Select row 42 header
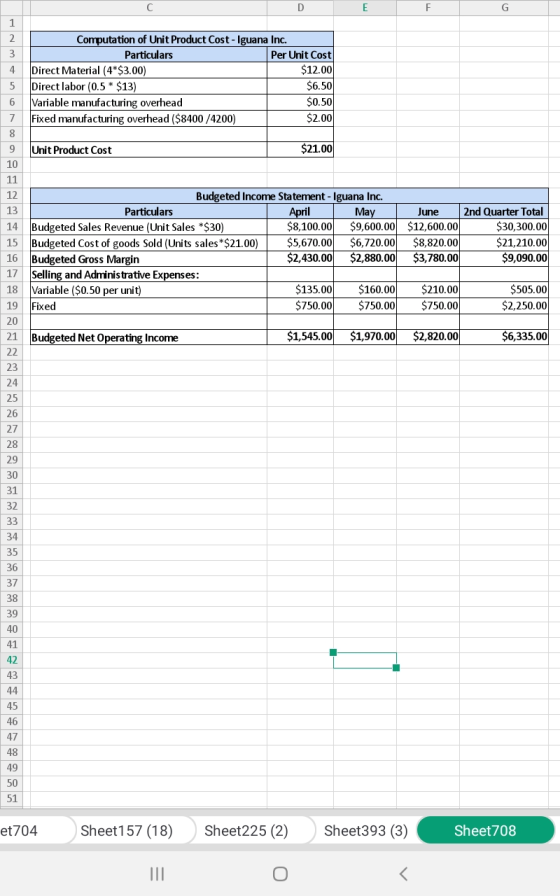The width and height of the screenshot is (560, 896). 11,660
